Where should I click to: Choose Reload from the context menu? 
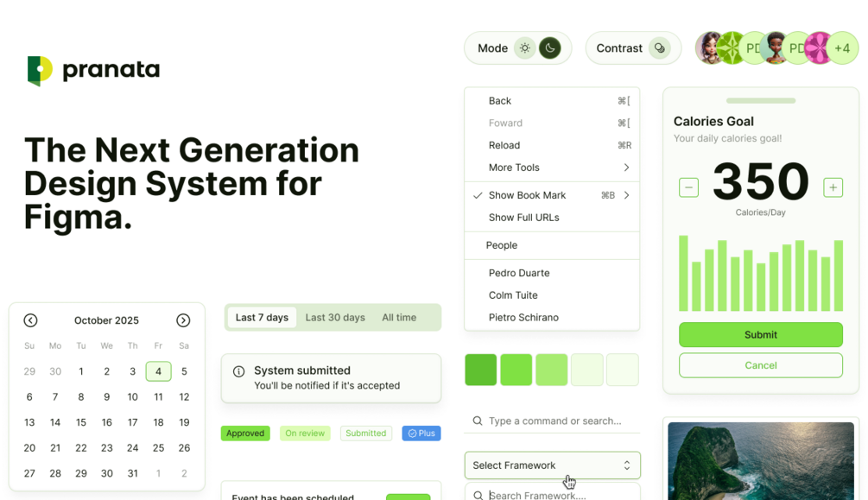pyautogui.click(x=552, y=145)
